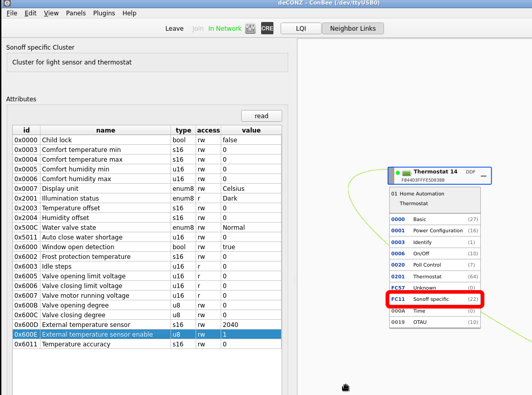Select Valve opening limit voltage row

pyautogui.click(x=147, y=276)
